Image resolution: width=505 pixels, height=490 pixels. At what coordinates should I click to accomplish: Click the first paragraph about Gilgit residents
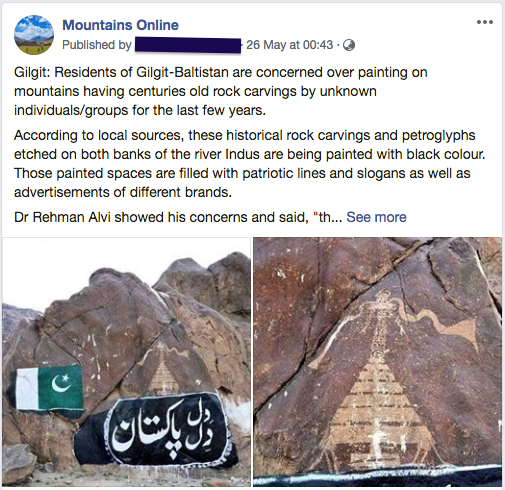pos(221,91)
